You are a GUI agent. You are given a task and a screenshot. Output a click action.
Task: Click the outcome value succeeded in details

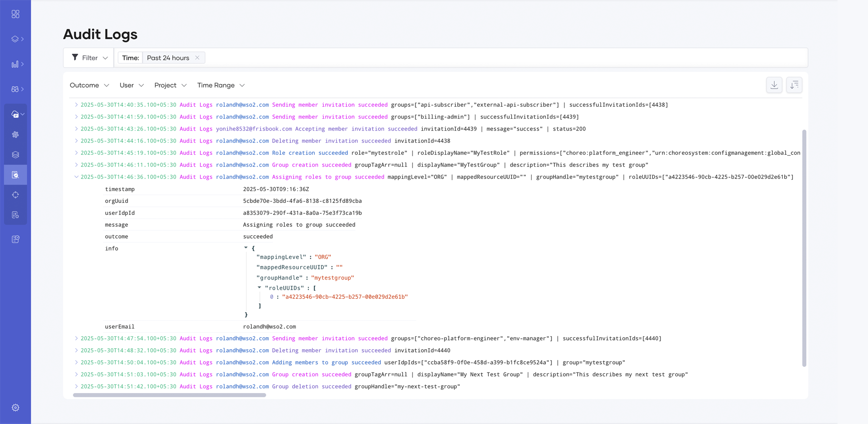point(258,236)
